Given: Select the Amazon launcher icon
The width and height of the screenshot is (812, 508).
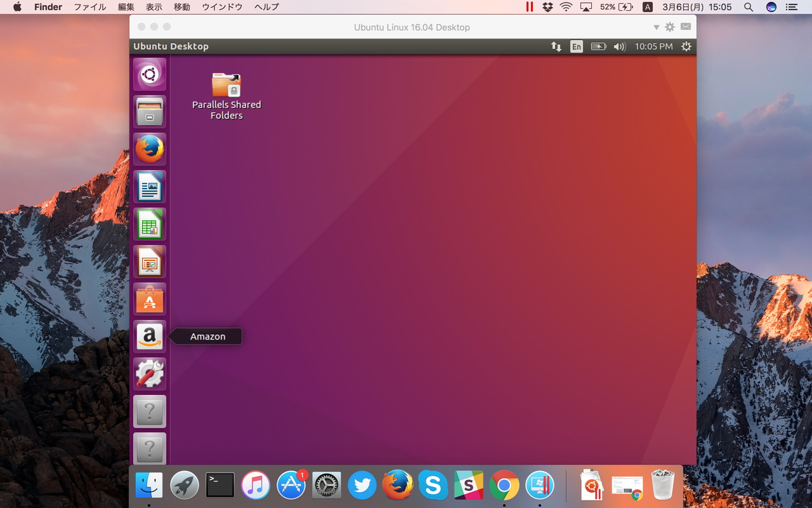Looking at the screenshot, I should click(150, 336).
